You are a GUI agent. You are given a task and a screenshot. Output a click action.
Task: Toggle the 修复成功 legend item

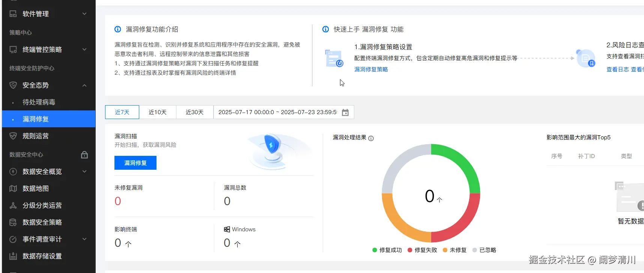[x=387, y=250]
